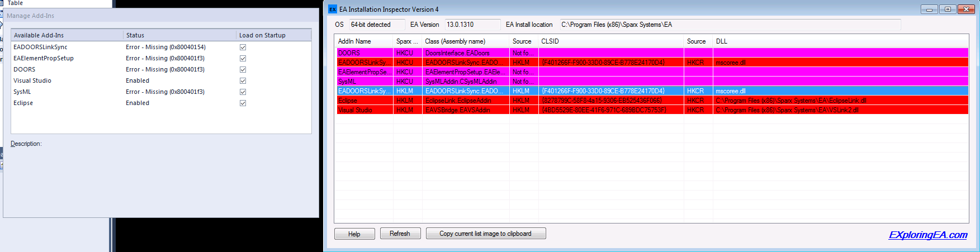Screen dimensions: 980x252
Task: Toggle Load on Startup for EADOORSLinkSync
Action: (x=243, y=47)
